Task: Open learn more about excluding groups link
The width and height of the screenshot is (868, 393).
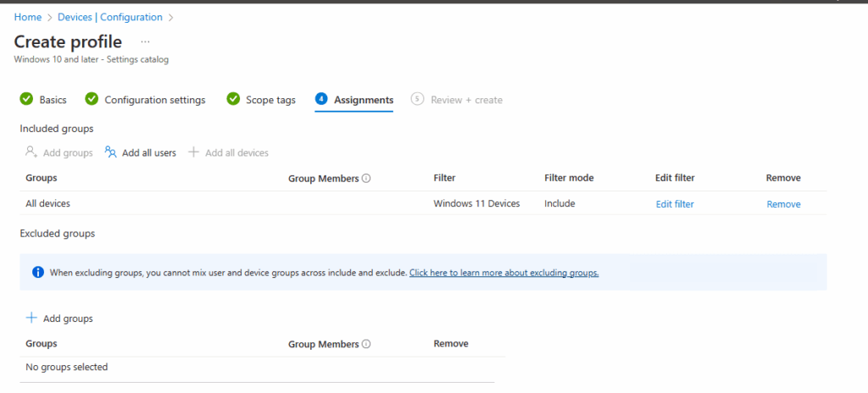Action: pos(504,273)
